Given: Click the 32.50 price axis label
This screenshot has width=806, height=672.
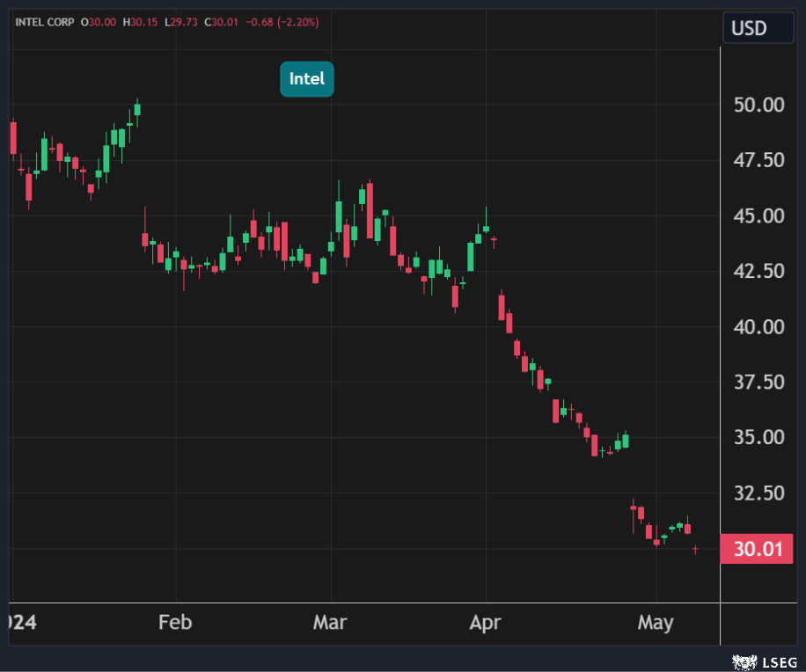Looking at the screenshot, I should (758, 493).
